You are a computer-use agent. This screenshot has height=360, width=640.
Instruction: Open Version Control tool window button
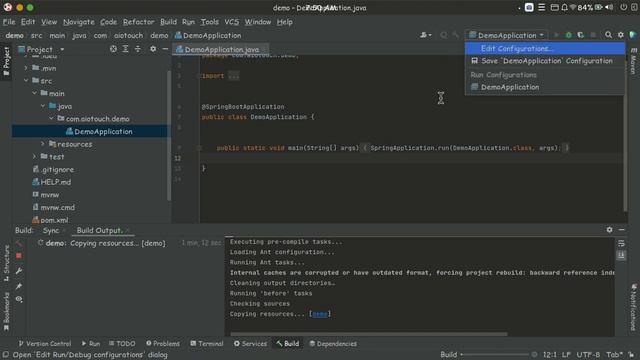point(44,344)
